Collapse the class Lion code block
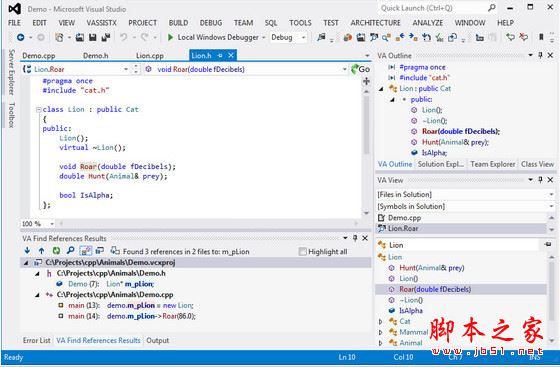This screenshot has width=560, height=367. pyautogui.click(x=39, y=110)
